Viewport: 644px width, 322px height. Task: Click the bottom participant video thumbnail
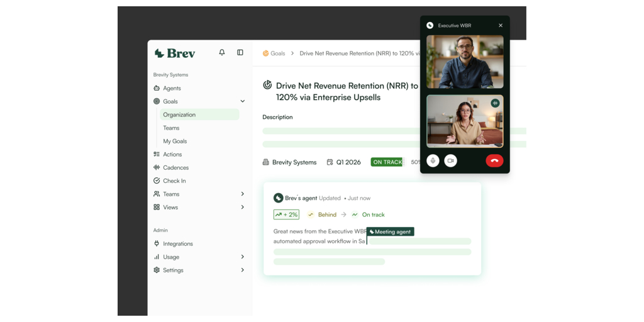pos(465,121)
